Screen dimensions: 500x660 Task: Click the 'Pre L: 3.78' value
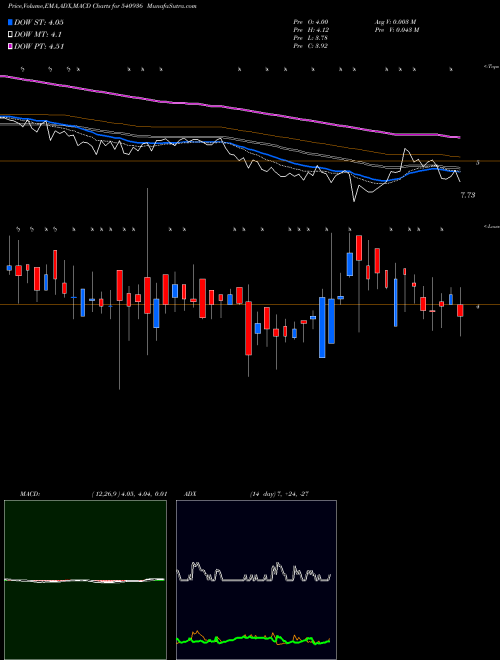coord(311,38)
